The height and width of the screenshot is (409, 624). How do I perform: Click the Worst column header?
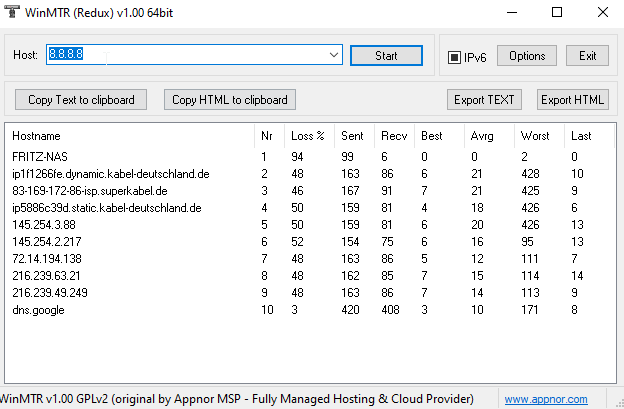click(533, 135)
